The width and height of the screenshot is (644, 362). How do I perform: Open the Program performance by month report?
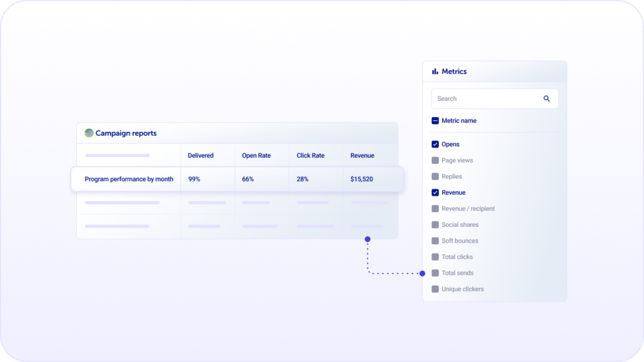[128, 178]
